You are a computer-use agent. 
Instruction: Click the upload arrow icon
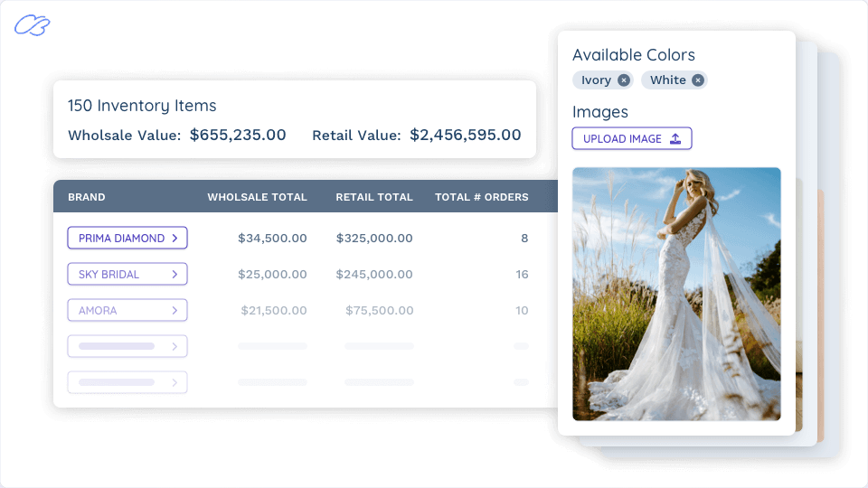[x=675, y=139]
